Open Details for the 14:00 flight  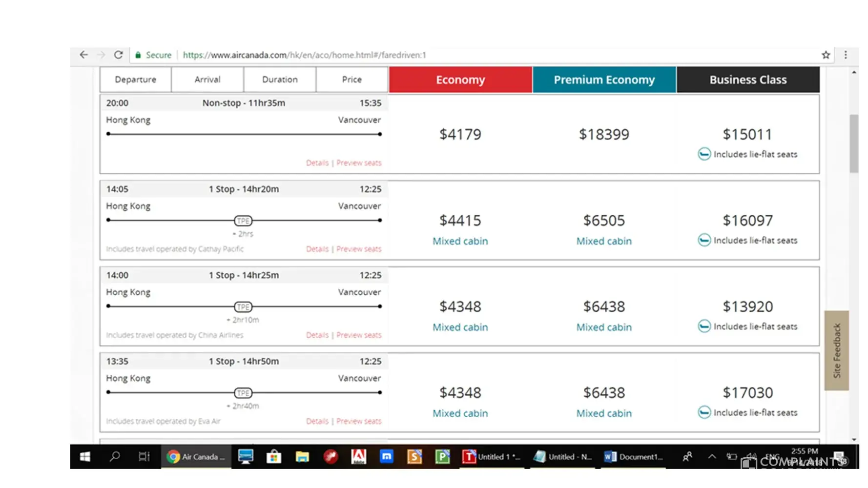pyautogui.click(x=317, y=335)
